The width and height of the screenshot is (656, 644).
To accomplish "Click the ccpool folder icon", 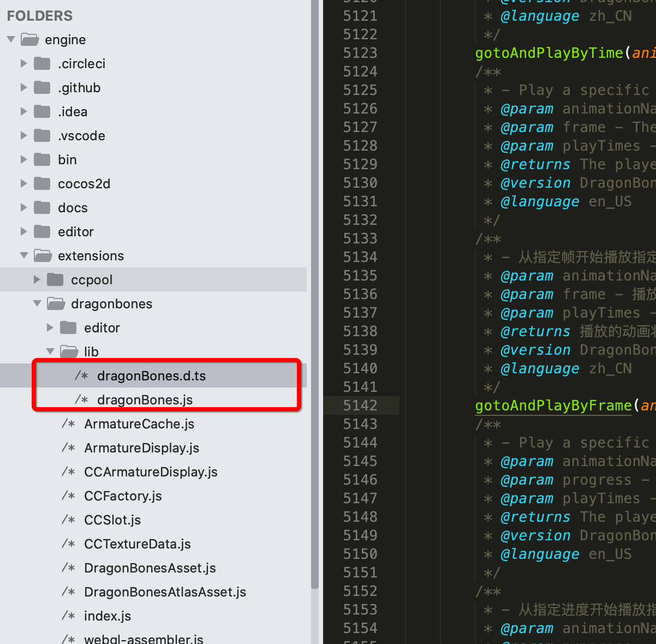I will click(55, 280).
